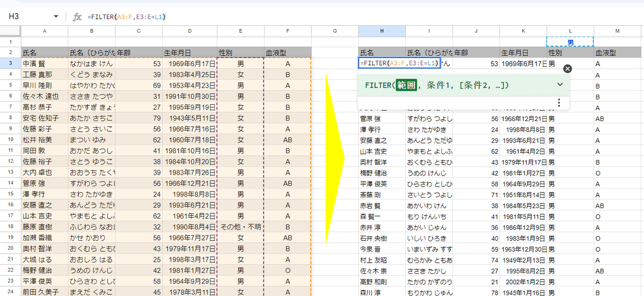Click cell with name 前田 久美子
This screenshot has width=644, height=296.
tap(45, 292)
